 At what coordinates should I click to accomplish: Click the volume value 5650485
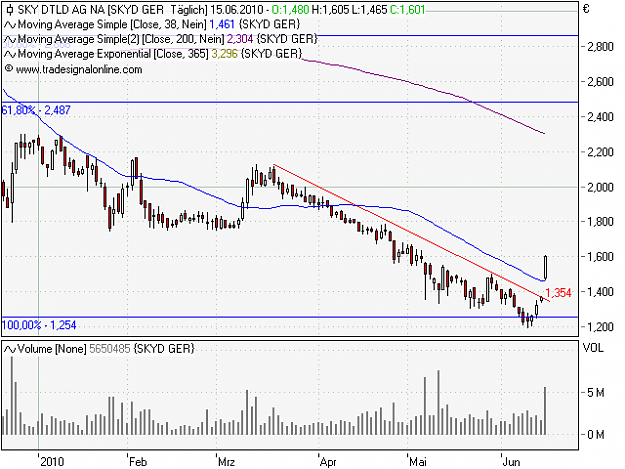pyautogui.click(x=110, y=349)
